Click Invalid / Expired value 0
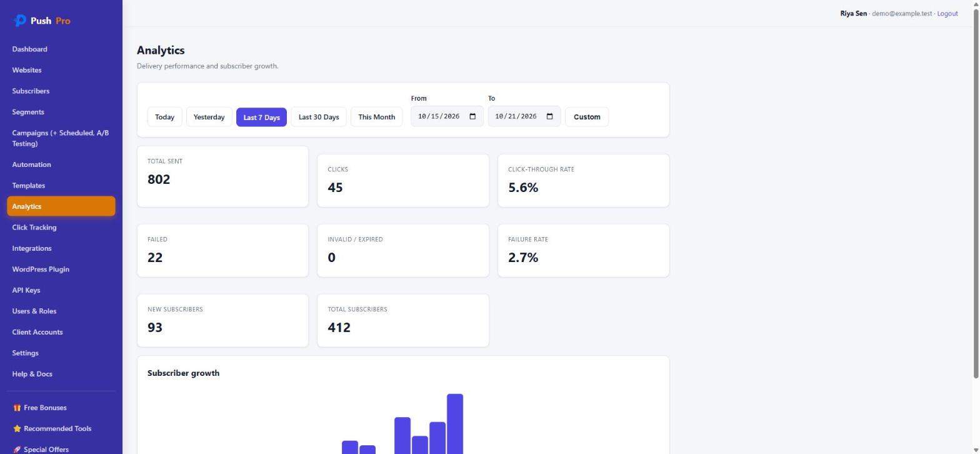 (331, 258)
